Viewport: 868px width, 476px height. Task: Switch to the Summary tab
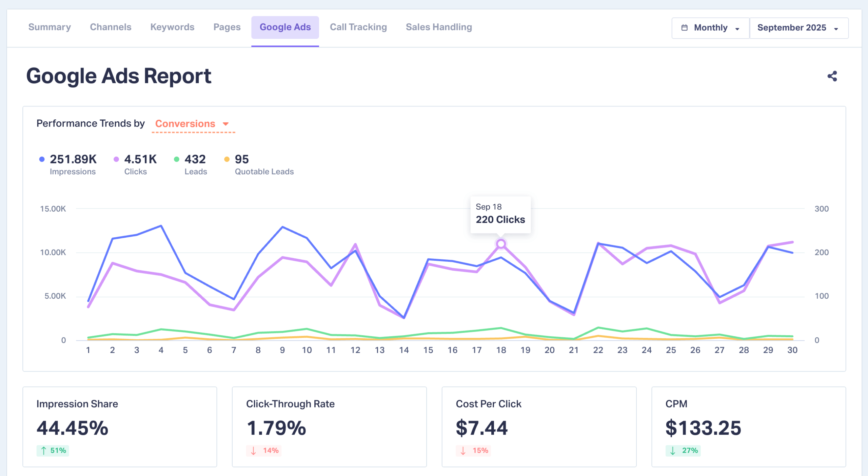click(50, 27)
